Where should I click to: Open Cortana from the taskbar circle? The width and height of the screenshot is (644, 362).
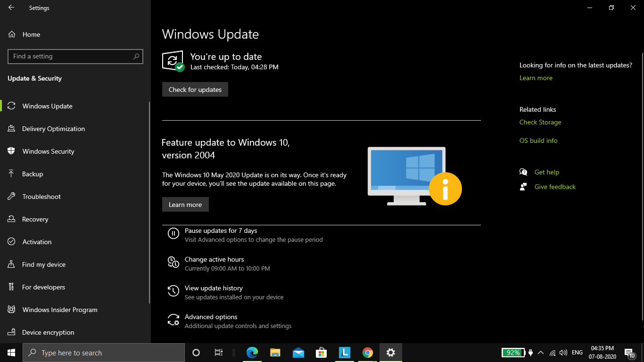[196, 353]
